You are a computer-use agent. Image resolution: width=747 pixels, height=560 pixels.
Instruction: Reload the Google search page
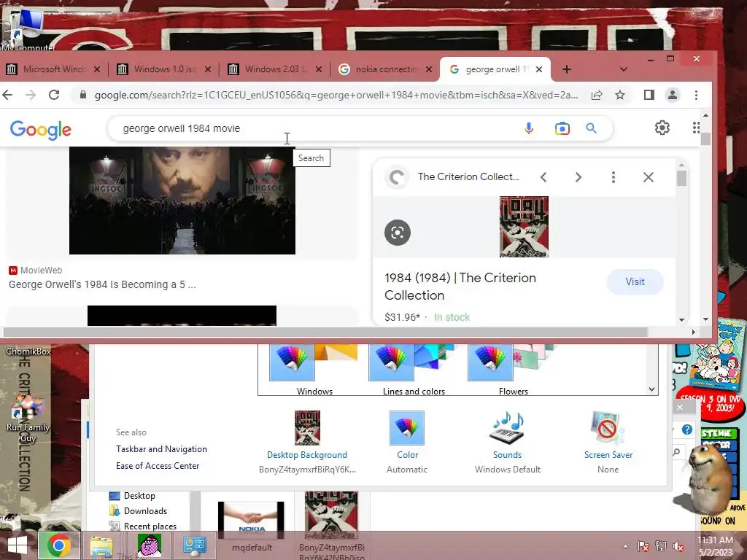point(54,95)
